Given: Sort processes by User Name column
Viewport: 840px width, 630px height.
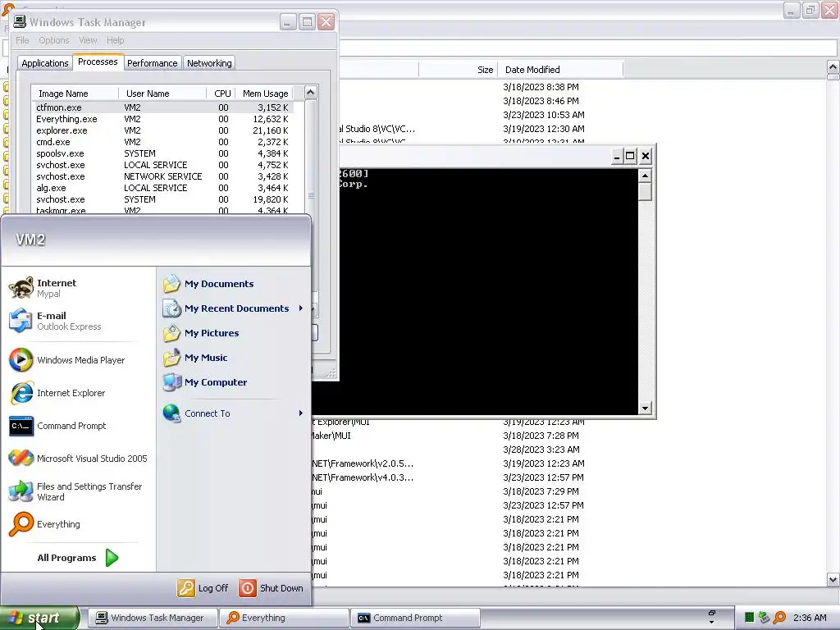Looking at the screenshot, I should [x=162, y=94].
